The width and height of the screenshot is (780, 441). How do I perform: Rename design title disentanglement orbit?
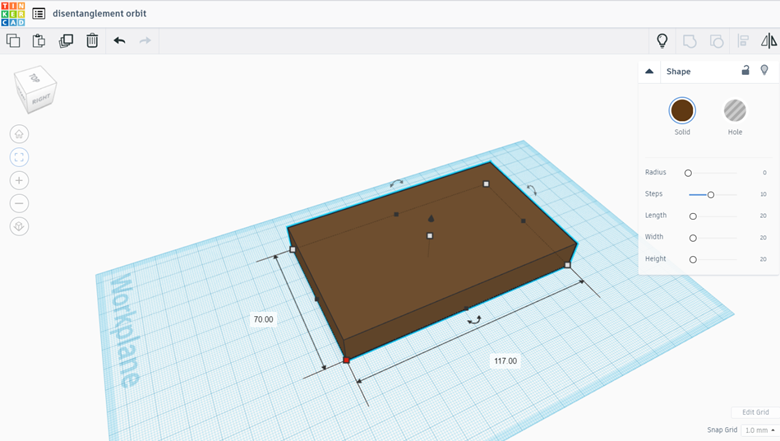pos(99,13)
